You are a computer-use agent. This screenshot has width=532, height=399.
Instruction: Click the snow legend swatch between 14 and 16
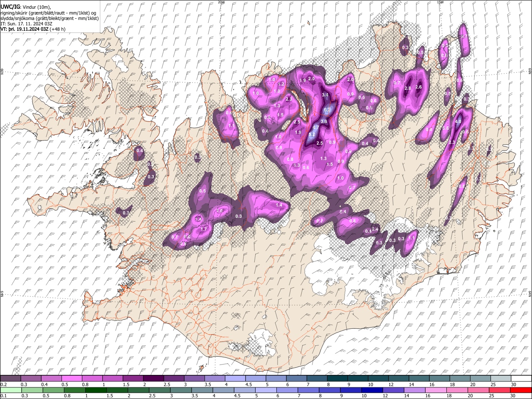click(419, 378)
